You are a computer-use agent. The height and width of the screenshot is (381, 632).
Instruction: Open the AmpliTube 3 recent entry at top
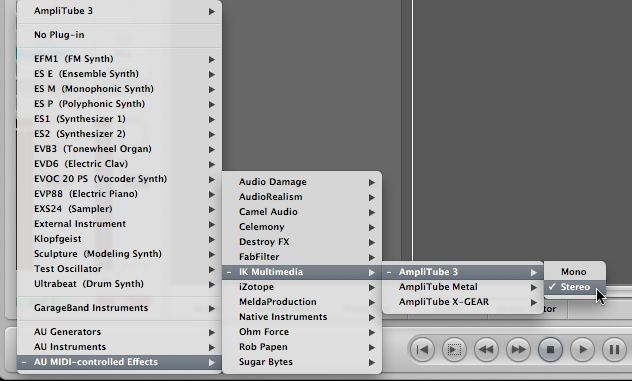119,11
